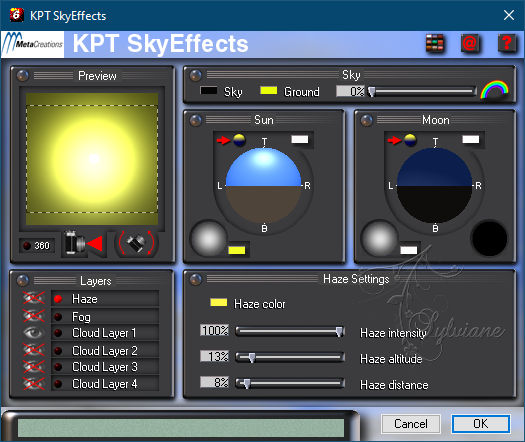
Task: Click the camera rotate icon in Preview
Action: point(136,243)
